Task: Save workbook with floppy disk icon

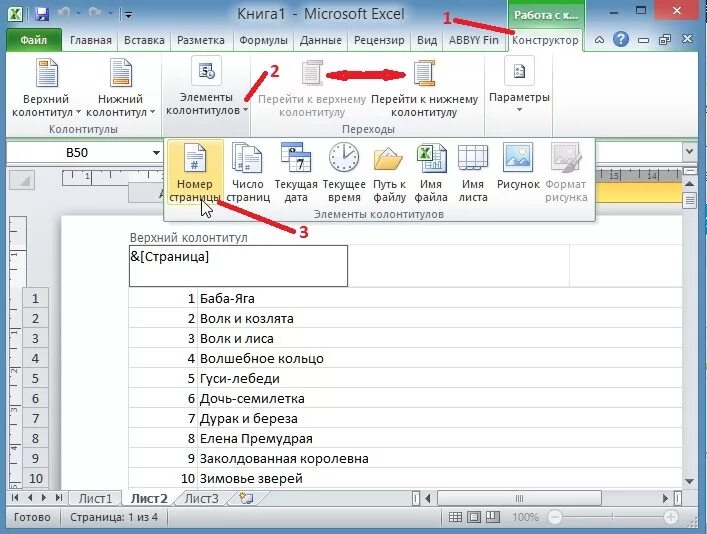Action: coord(41,14)
